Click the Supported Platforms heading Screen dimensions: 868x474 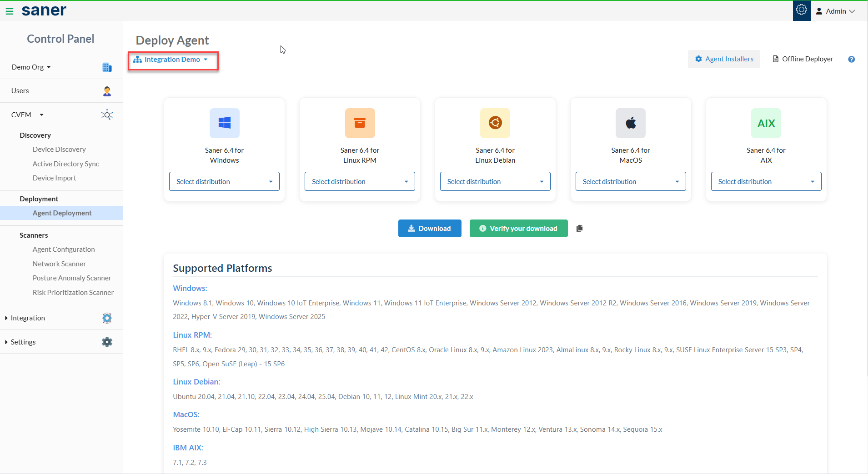(222, 268)
